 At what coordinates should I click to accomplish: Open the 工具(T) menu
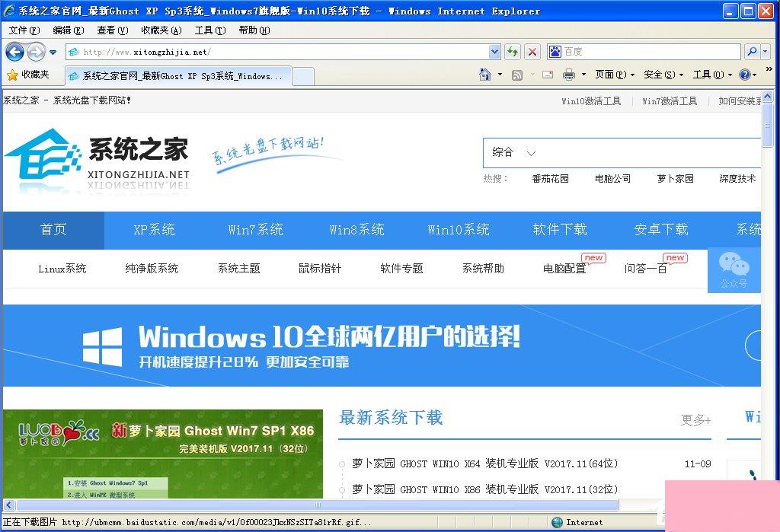pos(210,30)
